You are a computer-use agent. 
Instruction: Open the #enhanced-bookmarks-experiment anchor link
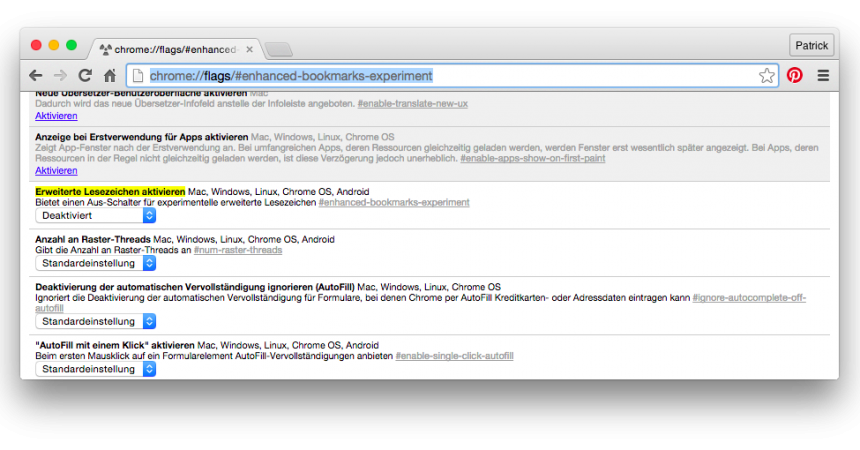pyautogui.click(x=394, y=202)
